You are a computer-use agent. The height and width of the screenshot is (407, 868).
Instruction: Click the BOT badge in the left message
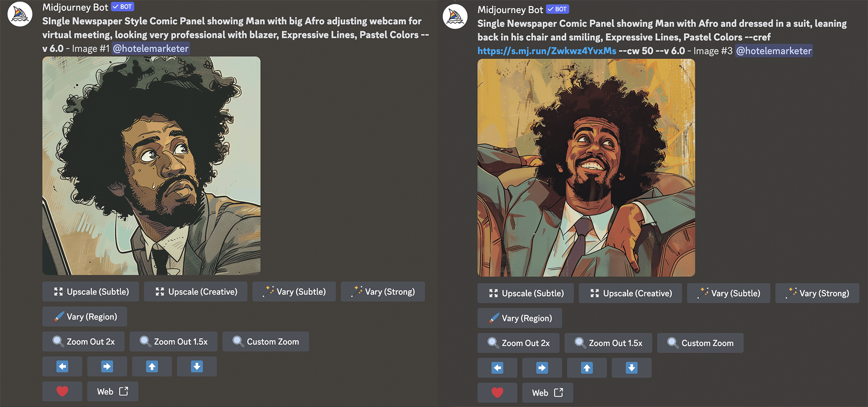pos(123,7)
